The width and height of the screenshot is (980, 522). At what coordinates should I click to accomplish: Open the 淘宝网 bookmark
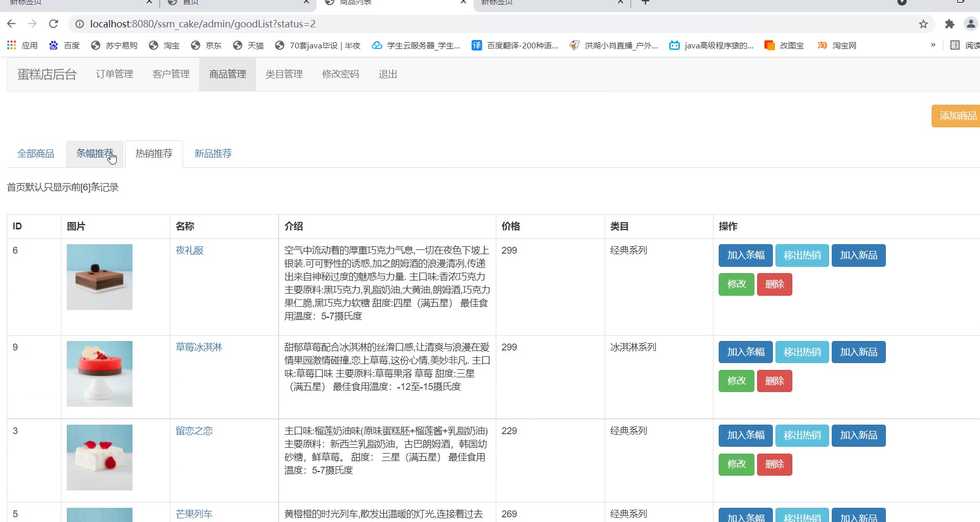click(x=836, y=45)
